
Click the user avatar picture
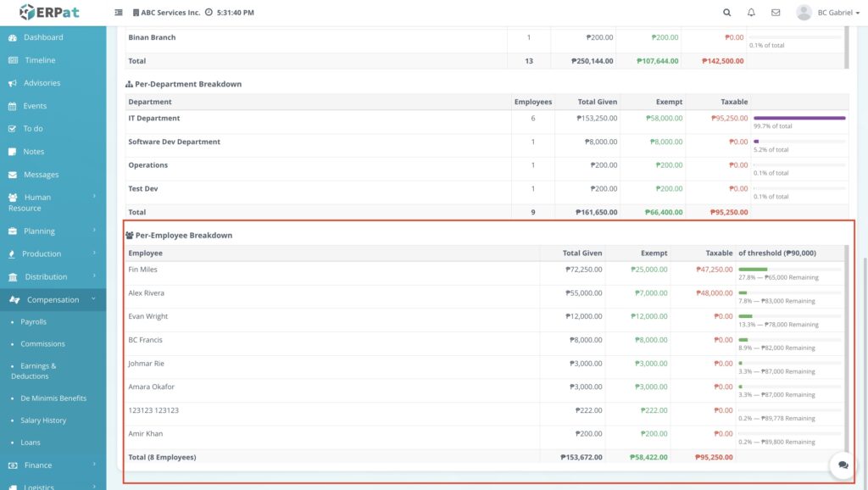(804, 13)
